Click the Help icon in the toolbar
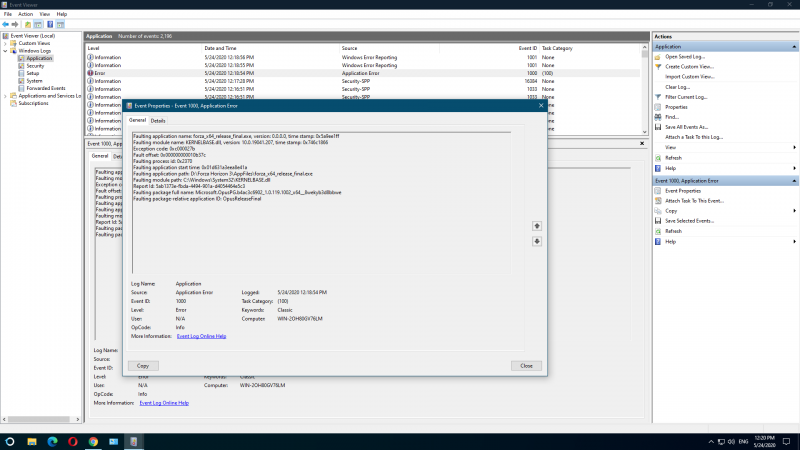 tap(49, 24)
